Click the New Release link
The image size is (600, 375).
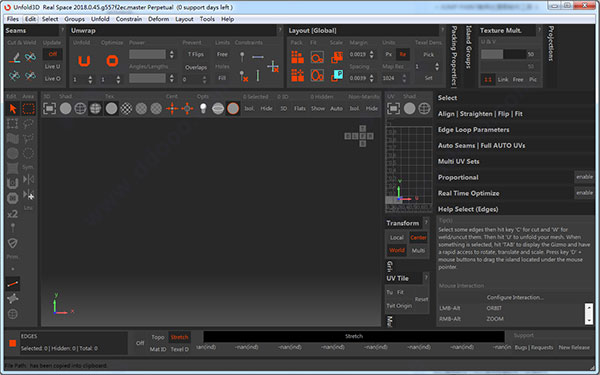click(x=574, y=347)
